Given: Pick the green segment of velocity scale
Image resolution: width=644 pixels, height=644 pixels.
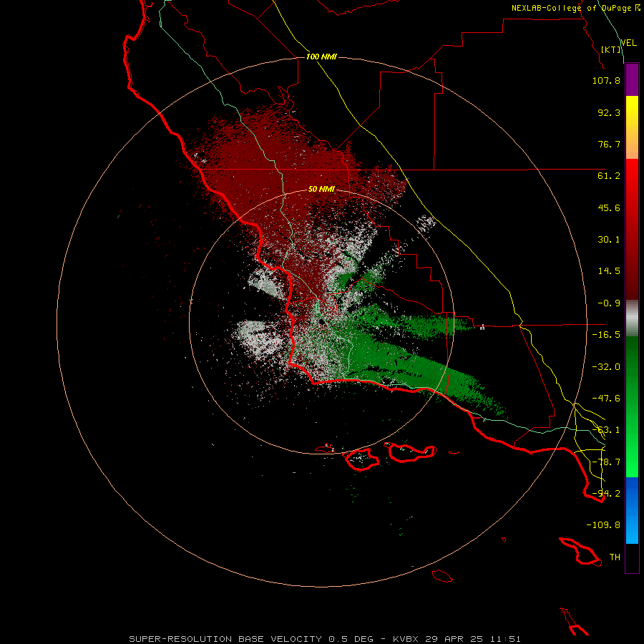Looking at the screenshot, I should 632,406.
